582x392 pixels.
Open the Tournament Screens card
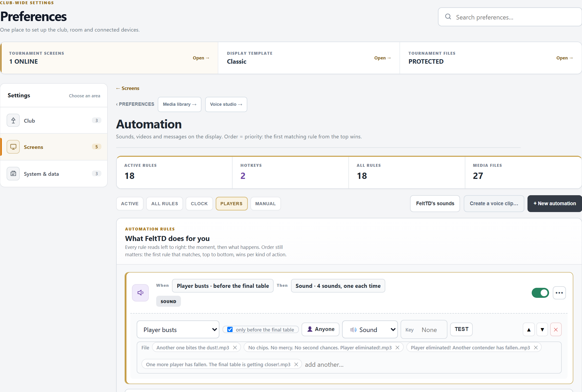pos(110,58)
